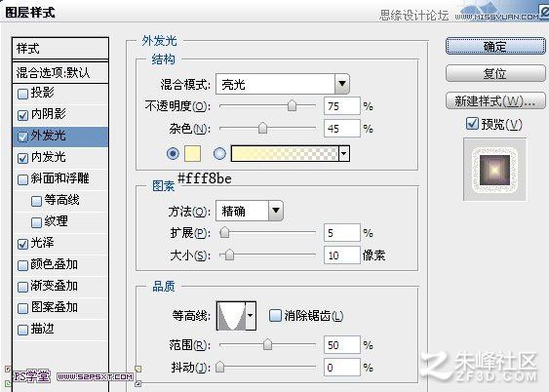Screen dimensions: 549x392
Task: Select the solid color radio button
Action: (173, 154)
